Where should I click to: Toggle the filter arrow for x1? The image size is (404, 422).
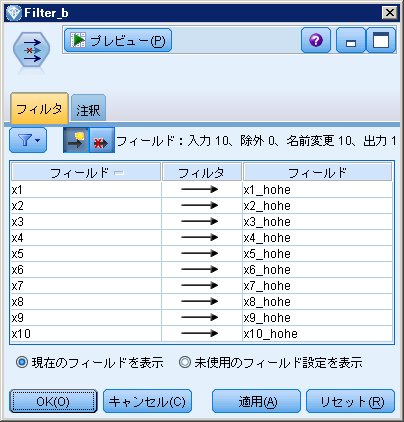click(x=200, y=190)
